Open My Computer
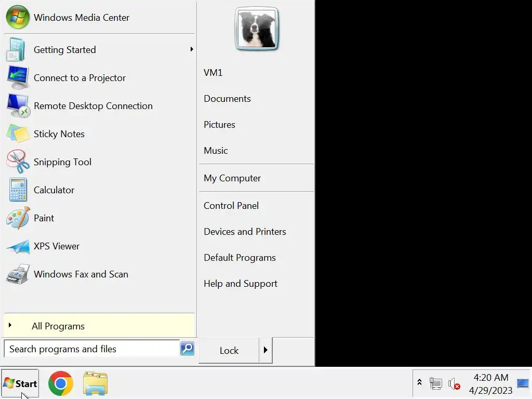This screenshot has width=532, height=399. [x=232, y=178]
